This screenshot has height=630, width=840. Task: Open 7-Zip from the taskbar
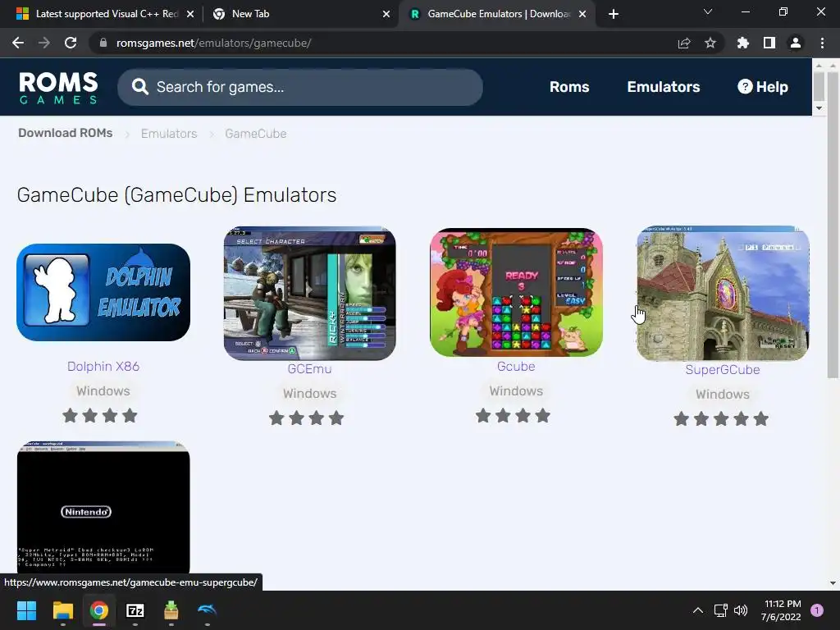[135, 610]
